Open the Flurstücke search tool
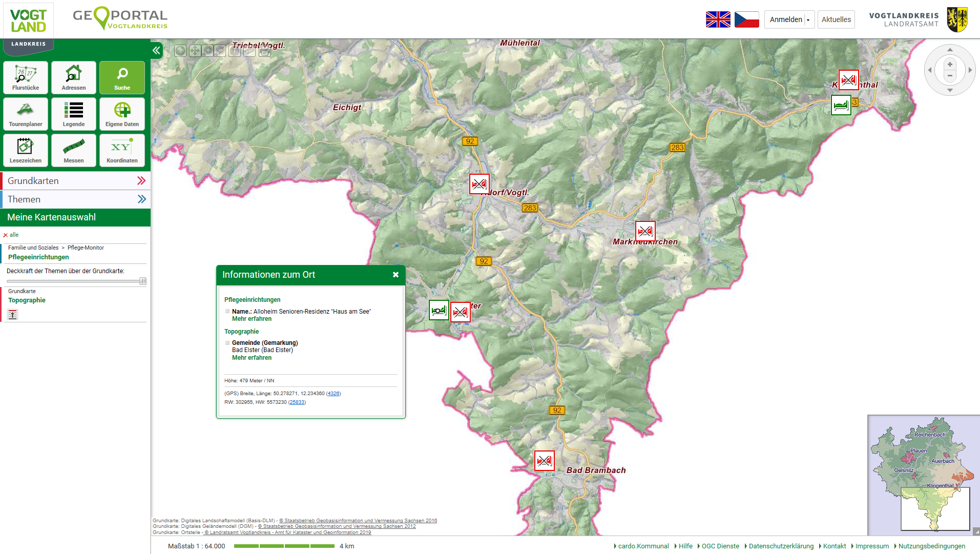This screenshot has width=980, height=554. [26, 77]
